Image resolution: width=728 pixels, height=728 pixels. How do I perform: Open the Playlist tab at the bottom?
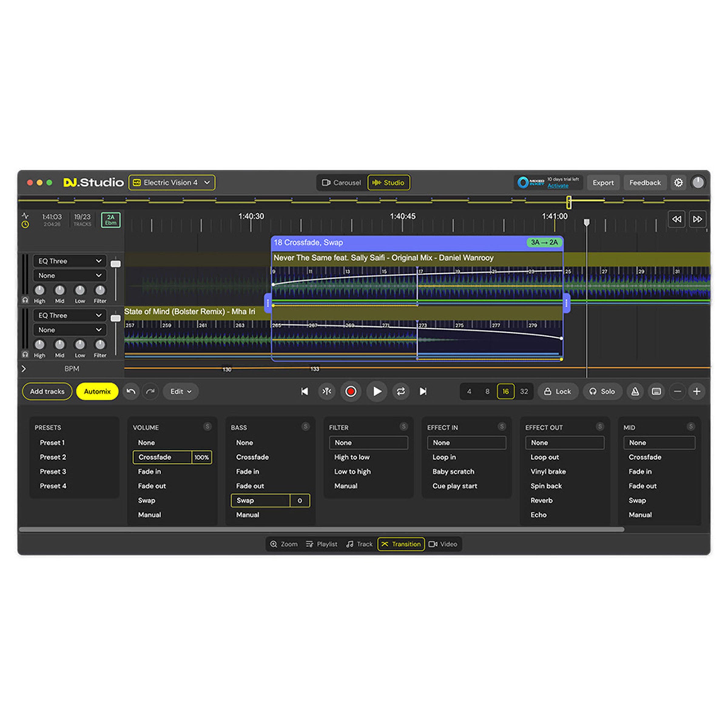322,544
